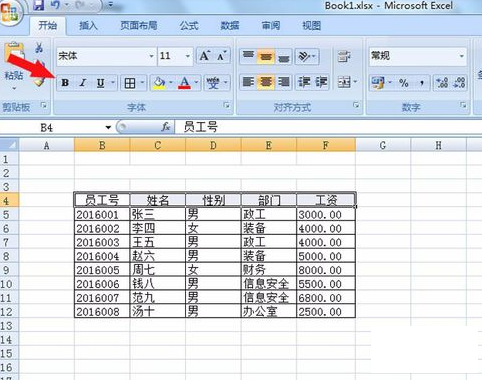Click the increase decimal icon
The height and width of the screenshot is (380, 482).
click(442, 83)
